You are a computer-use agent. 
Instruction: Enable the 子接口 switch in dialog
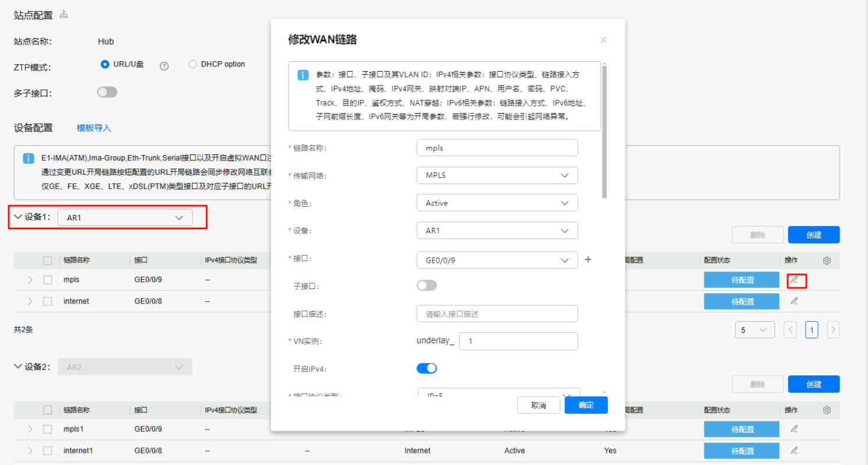[427, 286]
